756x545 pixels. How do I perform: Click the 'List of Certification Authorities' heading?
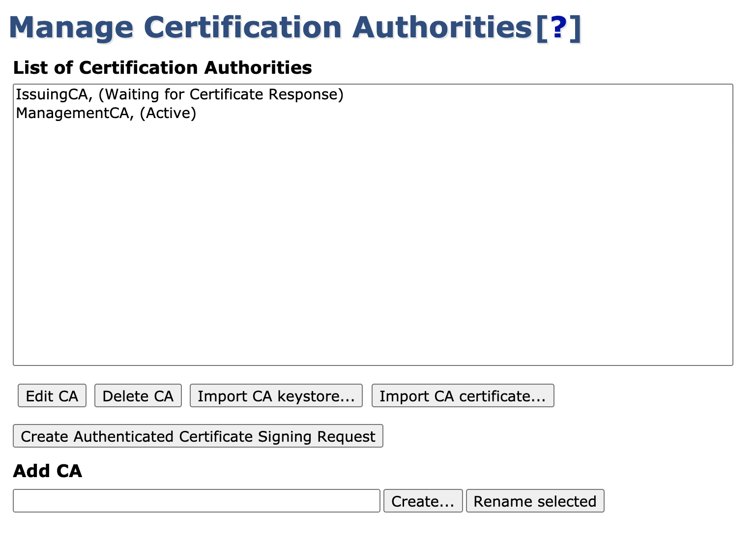click(162, 67)
